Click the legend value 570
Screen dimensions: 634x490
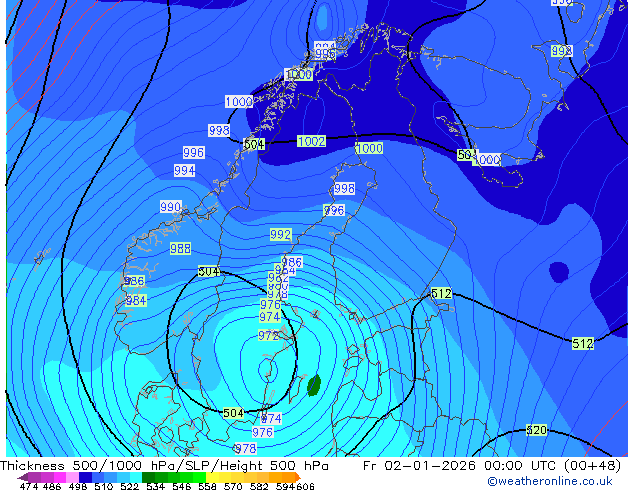click(x=233, y=486)
